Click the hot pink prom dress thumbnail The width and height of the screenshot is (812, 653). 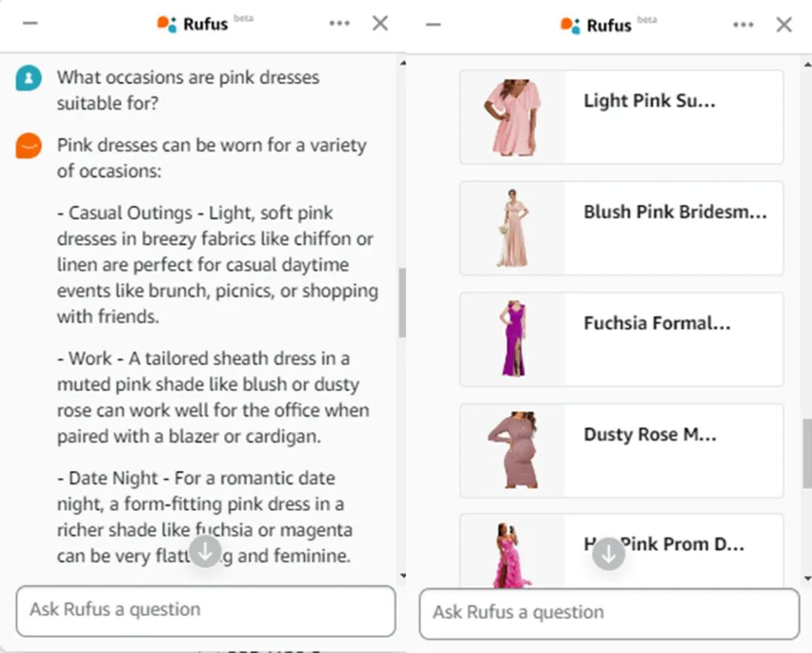pos(512,554)
